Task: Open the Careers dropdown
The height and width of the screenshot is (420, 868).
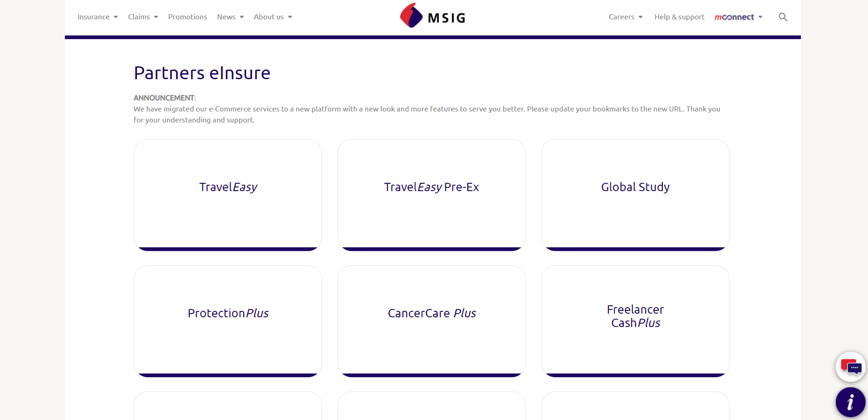Action: point(626,17)
